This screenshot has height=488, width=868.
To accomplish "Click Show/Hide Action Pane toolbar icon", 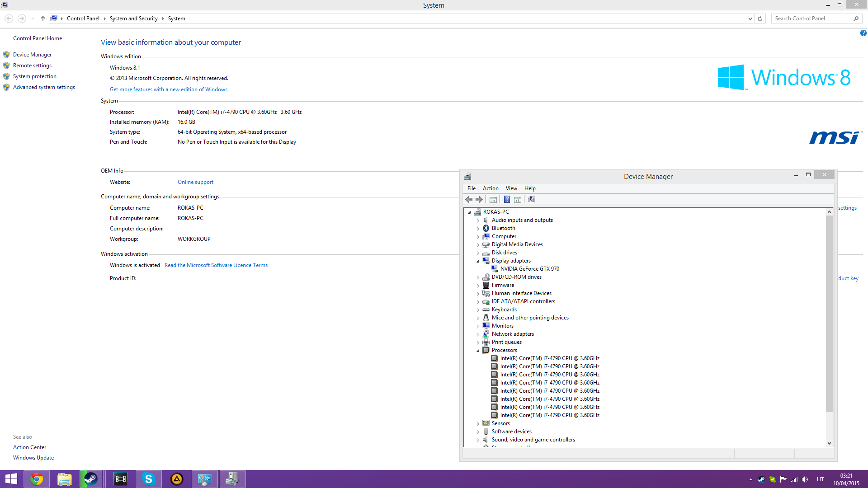I will tap(518, 200).
